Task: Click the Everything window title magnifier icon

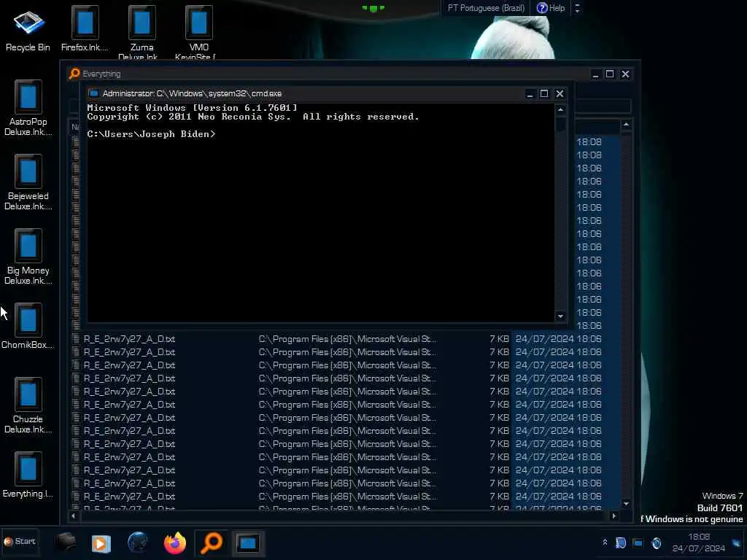Action: point(74,74)
